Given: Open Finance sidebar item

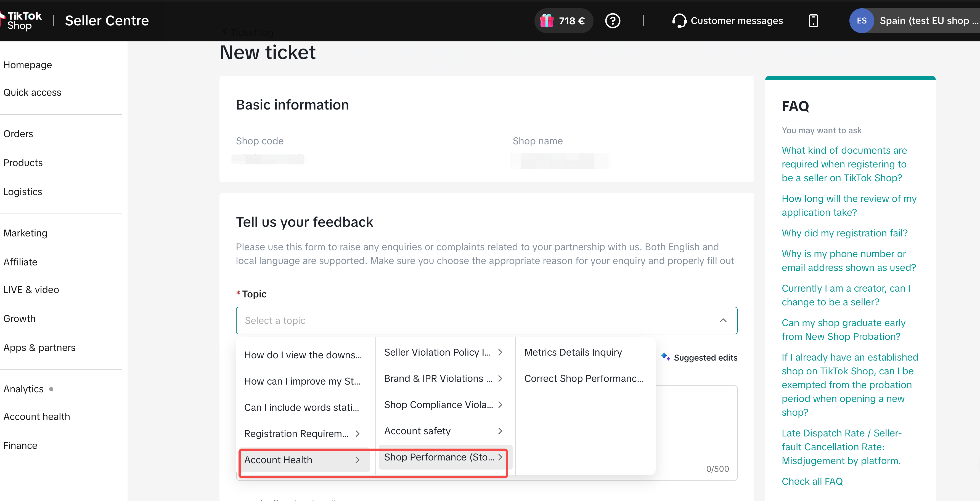Looking at the screenshot, I should tap(20, 446).
